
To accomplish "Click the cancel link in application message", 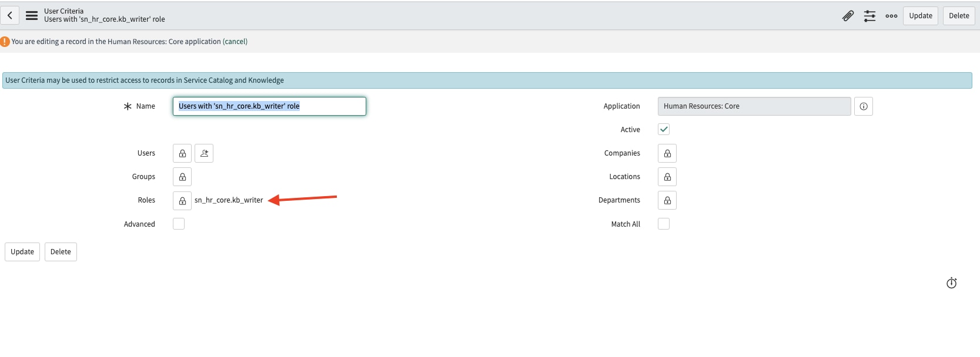I will click(235, 42).
